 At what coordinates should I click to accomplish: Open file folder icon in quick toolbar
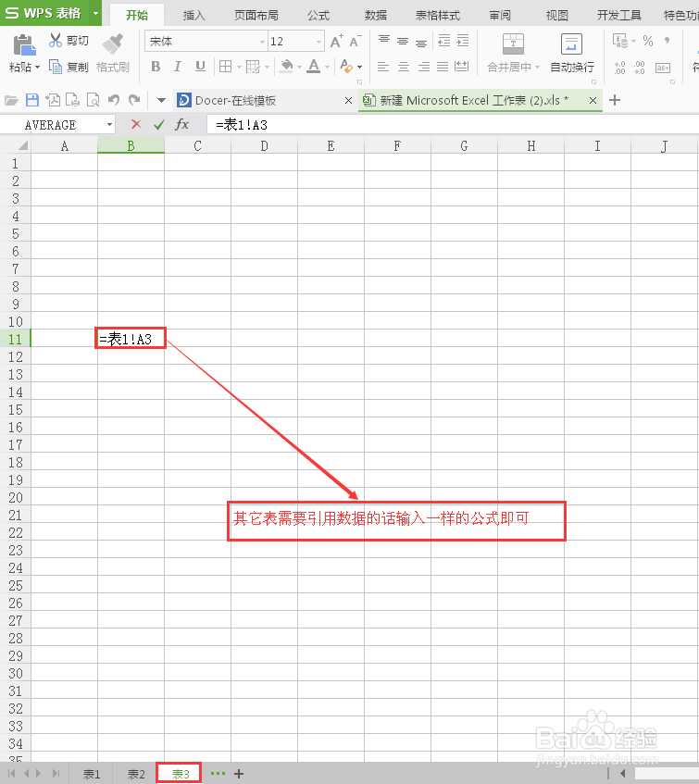(x=11, y=101)
